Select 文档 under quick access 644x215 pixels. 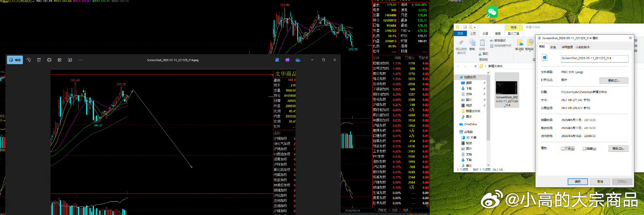469,94
